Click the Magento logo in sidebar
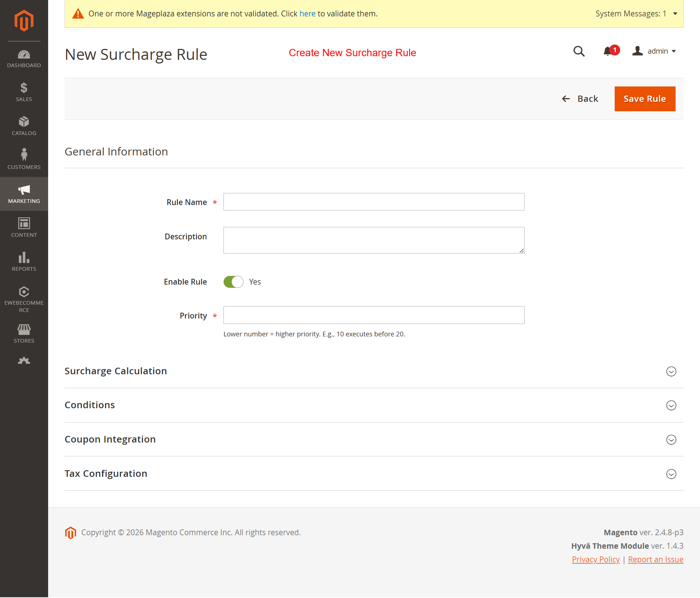 (x=24, y=21)
